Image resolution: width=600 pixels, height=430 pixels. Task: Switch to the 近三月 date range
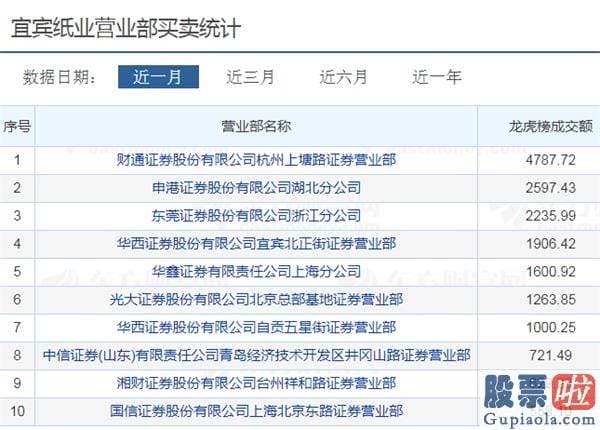click(251, 77)
